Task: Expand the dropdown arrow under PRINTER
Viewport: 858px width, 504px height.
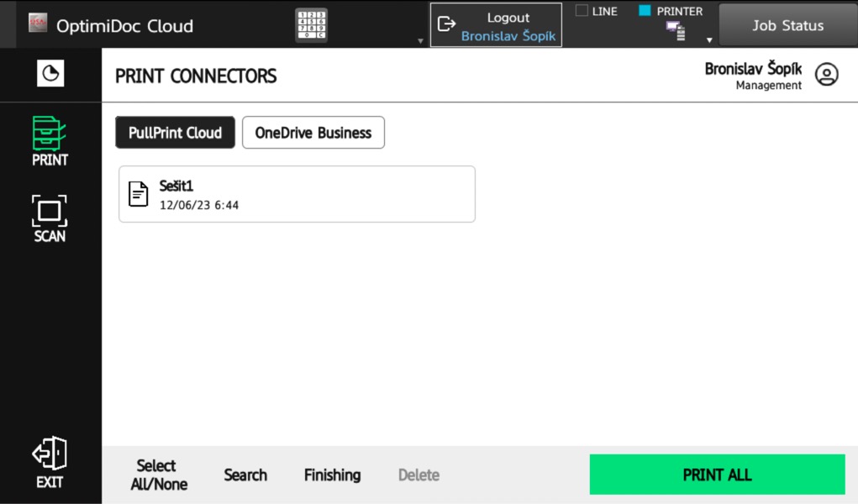Action: pos(708,40)
